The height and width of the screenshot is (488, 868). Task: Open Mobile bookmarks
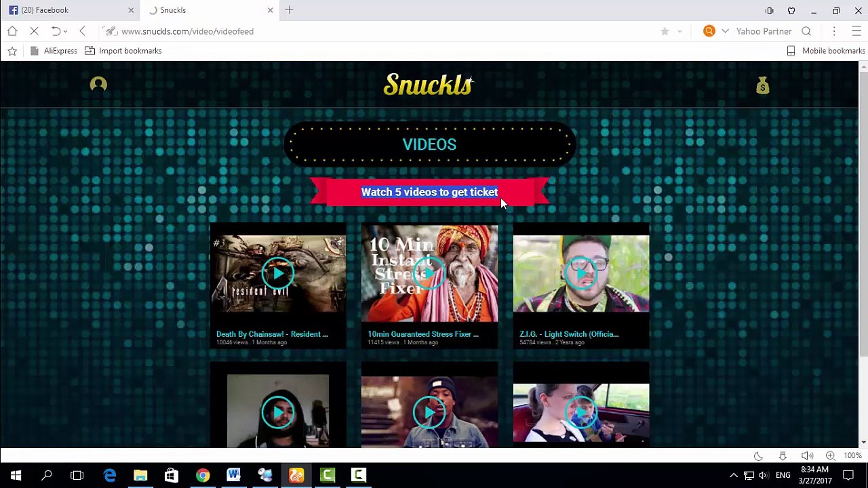(826, 51)
